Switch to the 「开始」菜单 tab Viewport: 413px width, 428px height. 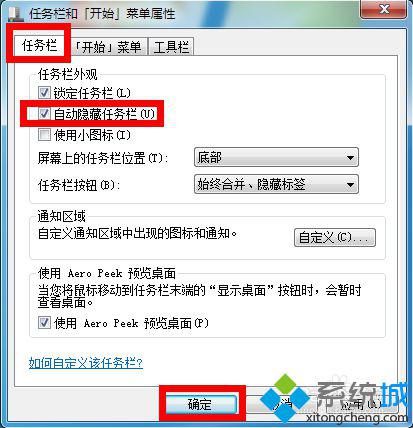tap(109, 47)
